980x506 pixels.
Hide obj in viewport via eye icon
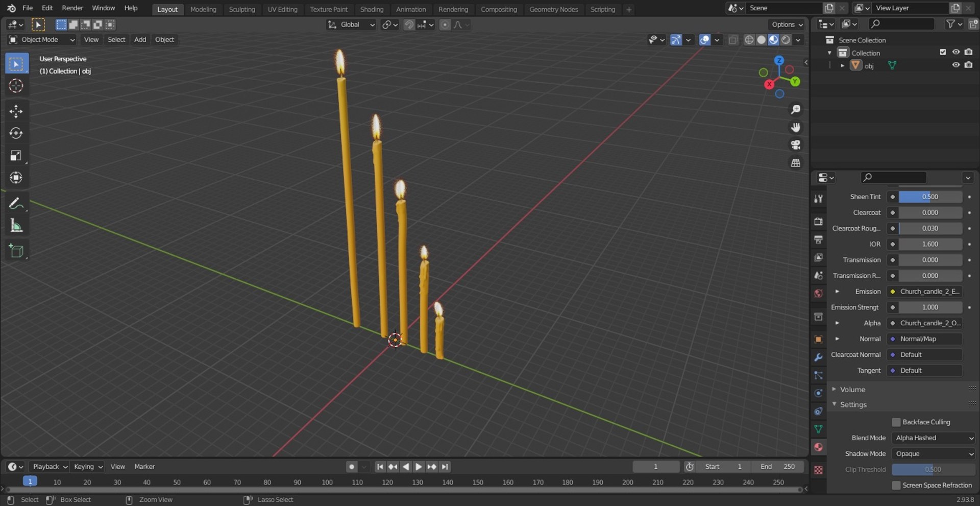click(x=956, y=65)
